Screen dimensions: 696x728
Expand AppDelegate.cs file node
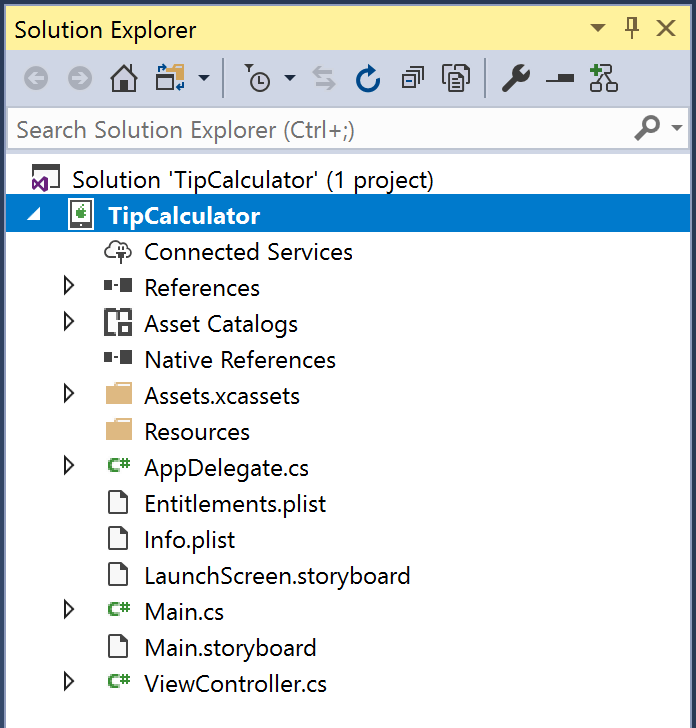point(69,465)
